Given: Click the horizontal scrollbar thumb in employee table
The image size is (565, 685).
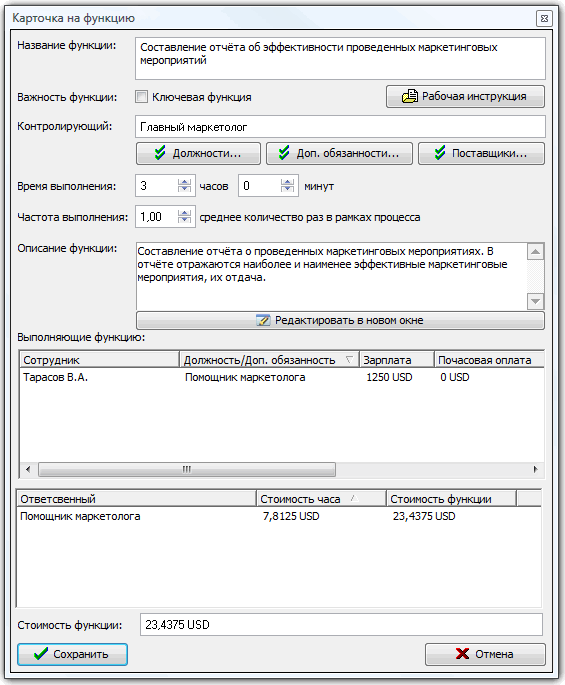Looking at the screenshot, I should pos(187,470).
